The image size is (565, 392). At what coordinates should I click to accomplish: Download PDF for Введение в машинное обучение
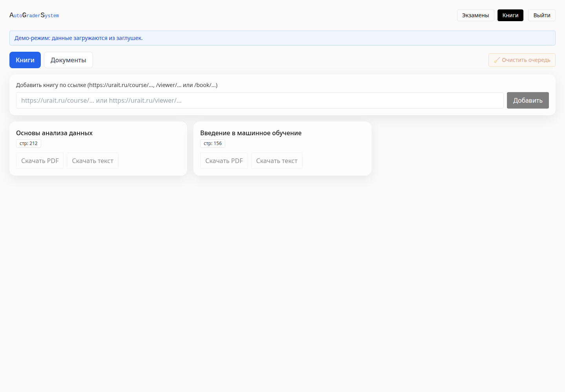pyautogui.click(x=224, y=161)
